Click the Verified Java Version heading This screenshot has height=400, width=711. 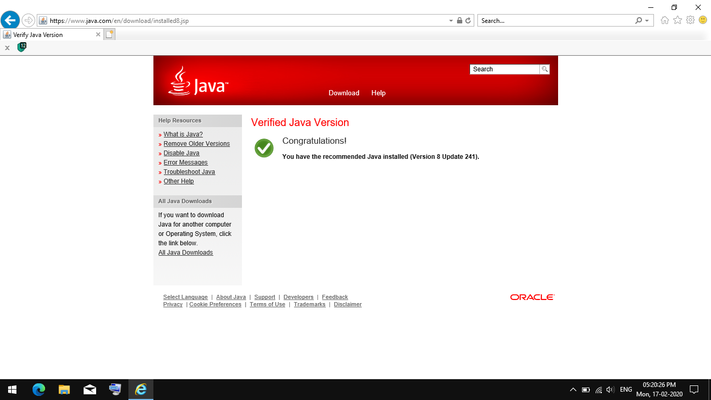point(300,122)
